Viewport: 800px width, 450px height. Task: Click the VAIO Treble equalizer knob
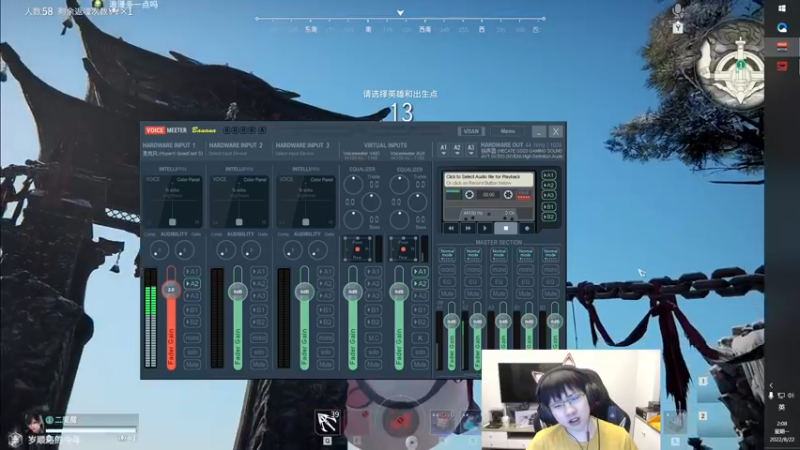(x=353, y=185)
